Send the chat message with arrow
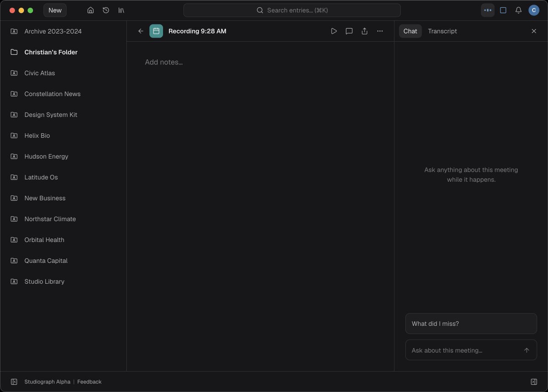The height and width of the screenshot is (392, 548). click(x=527, y=350)
